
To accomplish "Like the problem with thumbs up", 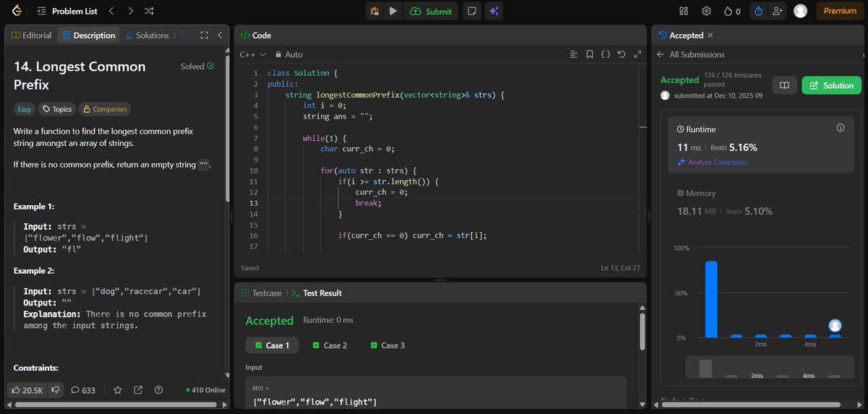I will (27, 390).
